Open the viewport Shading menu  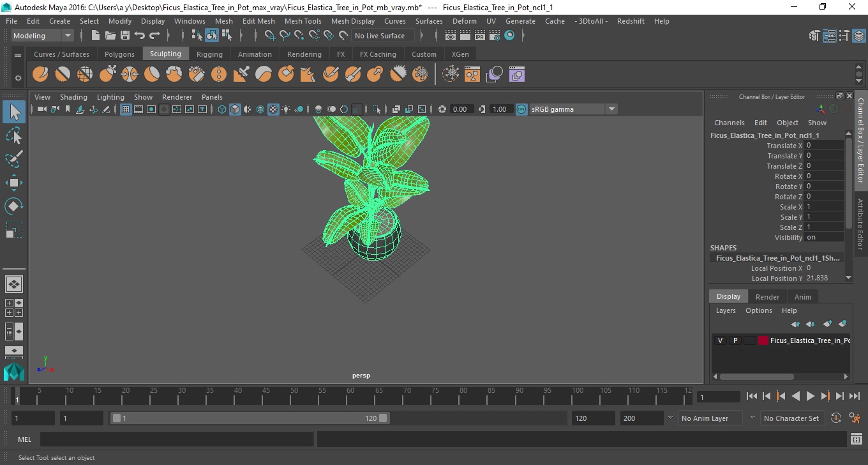[73, 97]
